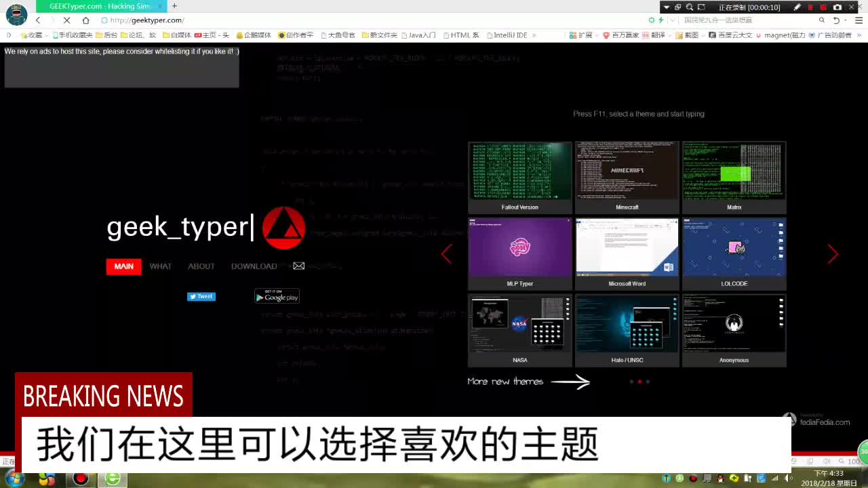Open the ABOUT tab
The height and width of the screenshot is (488, 868).
201,266
